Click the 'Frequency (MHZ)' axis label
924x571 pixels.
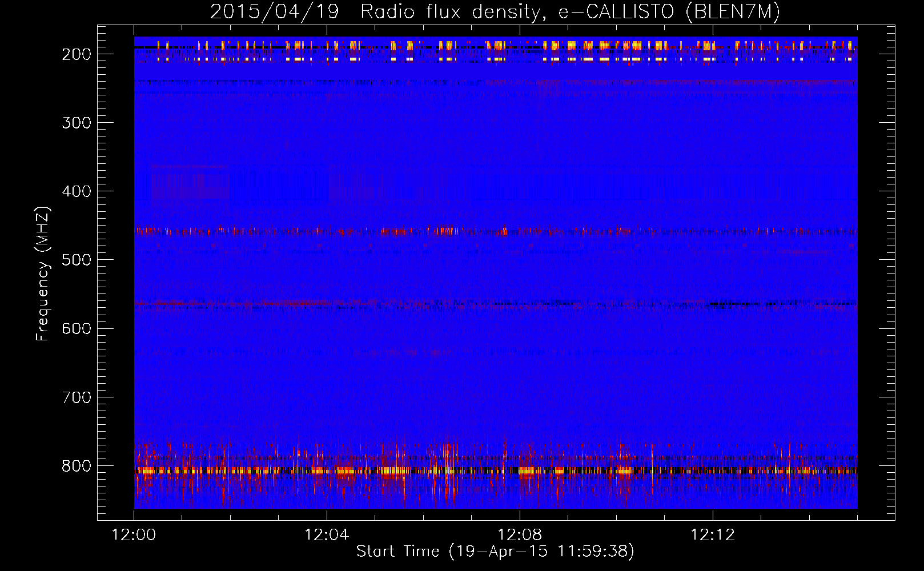[43, 274]
